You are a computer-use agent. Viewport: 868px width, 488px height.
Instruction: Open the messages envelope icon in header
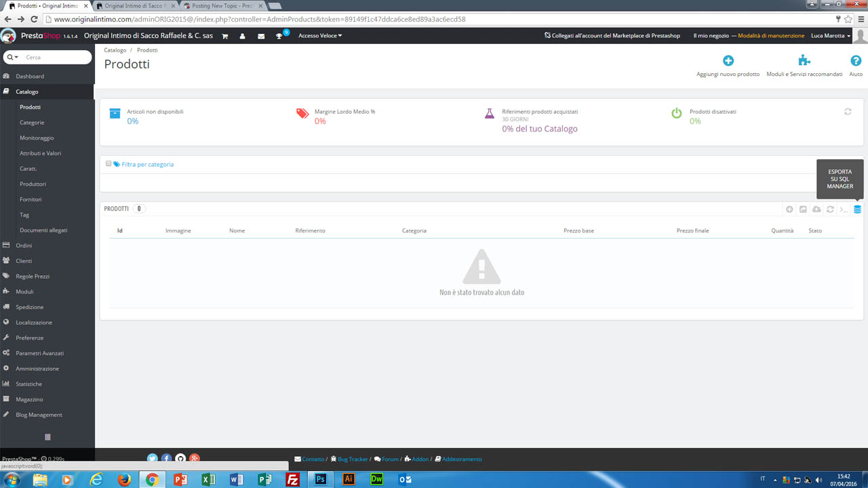click(261, 36)
